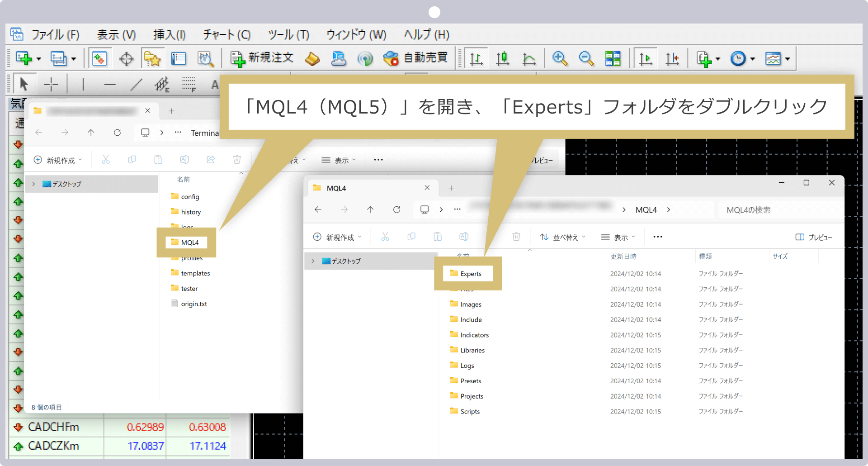Open the MetaEditor yellow book icon
Image resolution: width=868 pixels, height=466 pixels.
[312, 58]
